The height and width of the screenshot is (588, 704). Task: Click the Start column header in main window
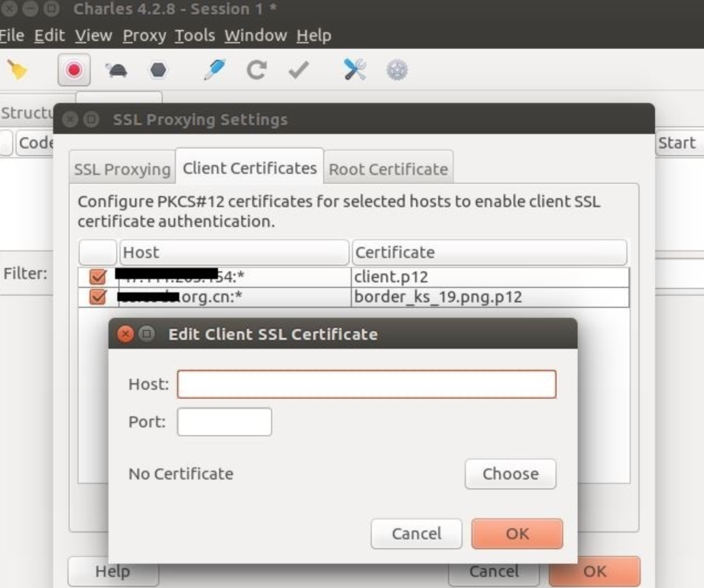679,143
